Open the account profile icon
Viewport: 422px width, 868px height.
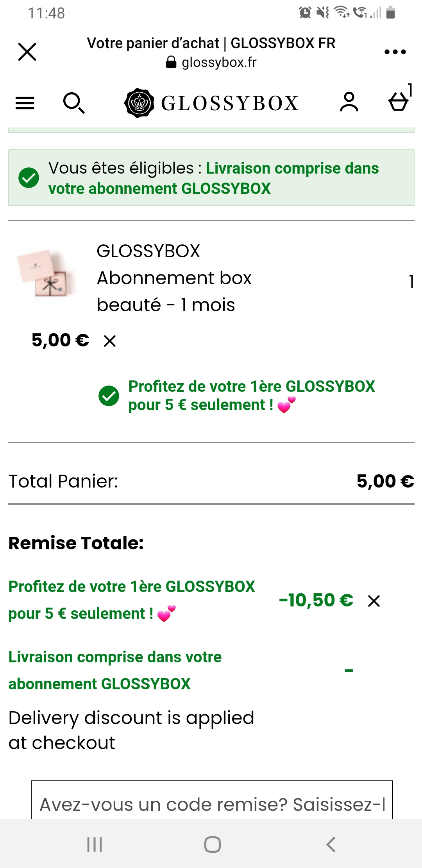coord(349,102)
